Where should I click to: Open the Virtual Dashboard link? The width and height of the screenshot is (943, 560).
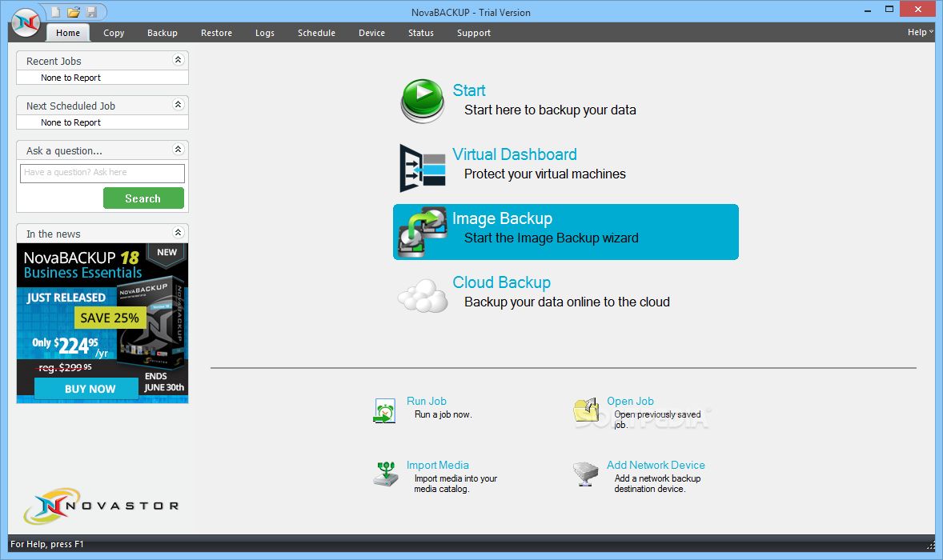pyautogui.click(x=515, y=154)
